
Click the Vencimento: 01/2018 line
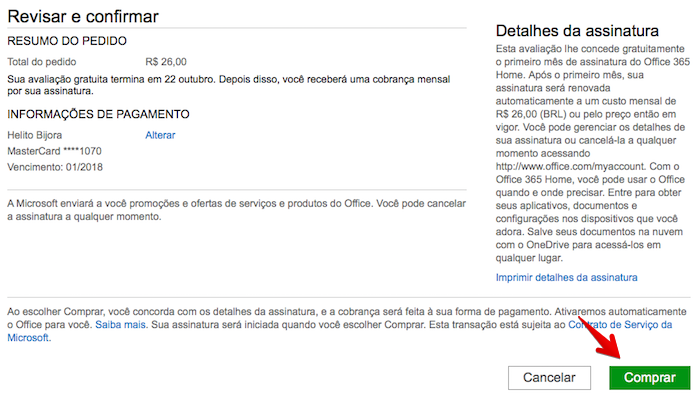(55, 167)
